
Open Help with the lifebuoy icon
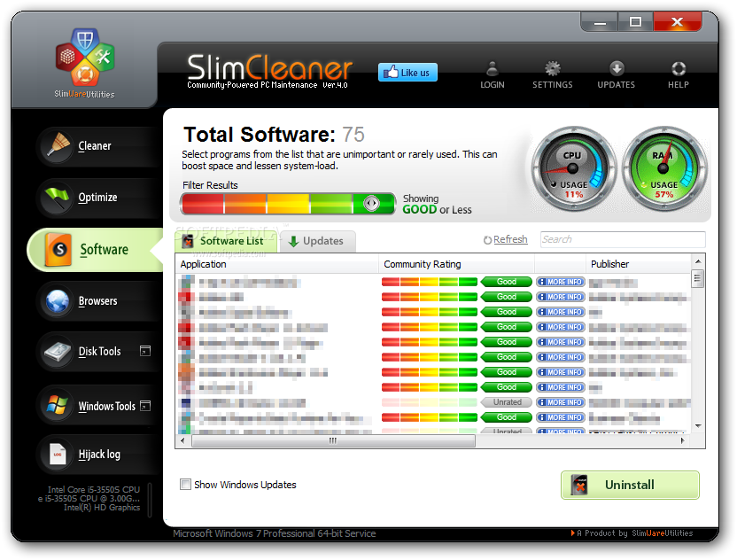[x=679, y=74]
